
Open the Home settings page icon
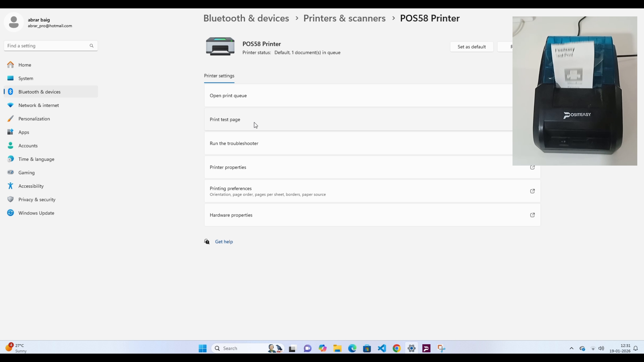[11, 65]
